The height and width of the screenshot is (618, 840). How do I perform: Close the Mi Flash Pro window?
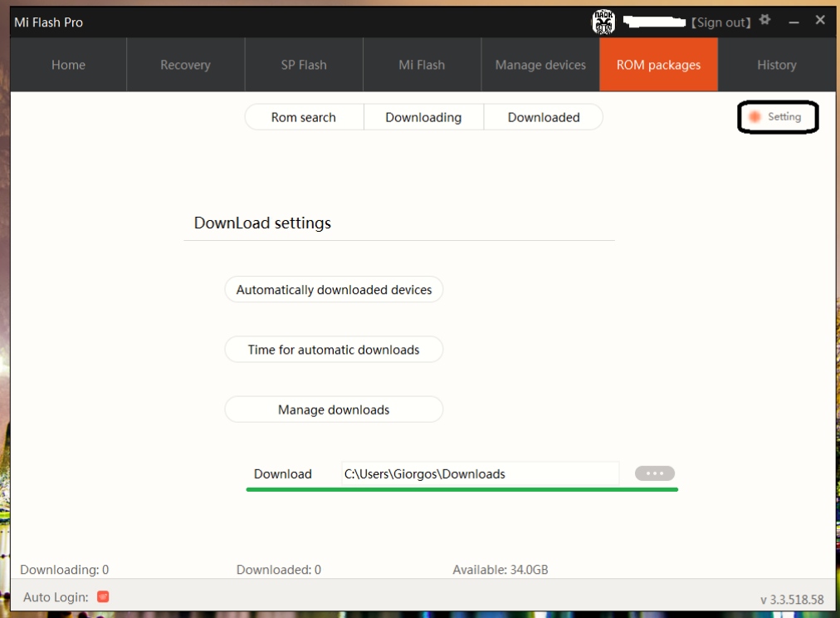(820, 21)
